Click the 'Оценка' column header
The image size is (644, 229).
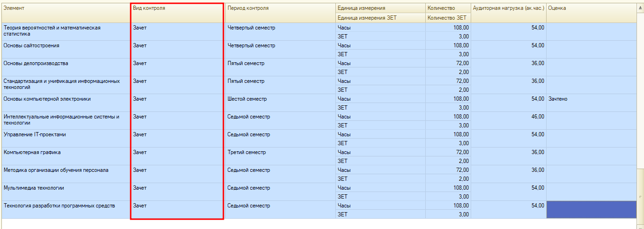(591, 8)
